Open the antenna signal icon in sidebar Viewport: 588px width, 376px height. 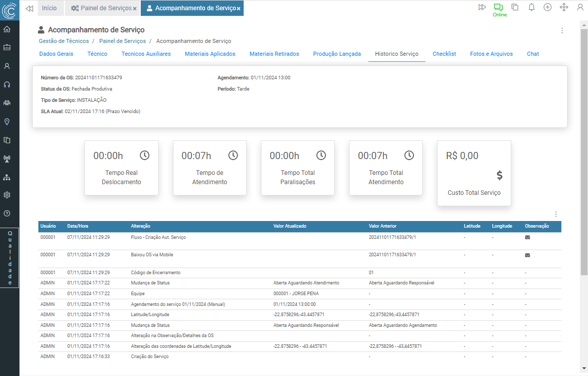pos(7,159)
